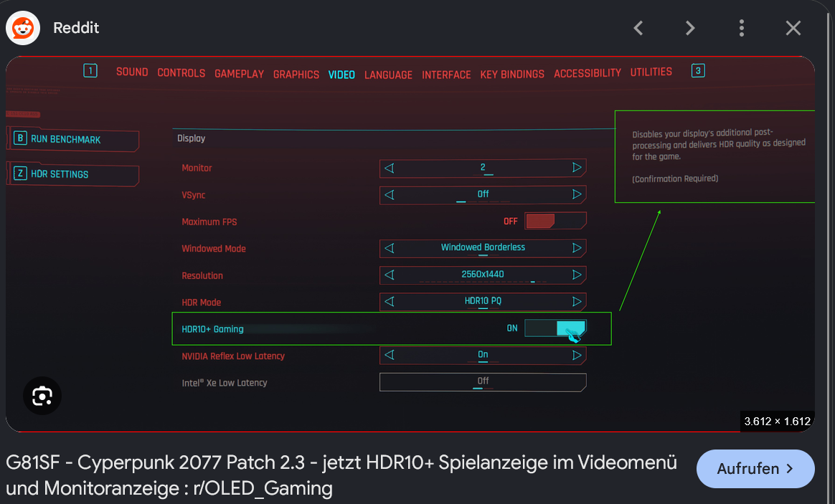Image resolution: width=835 pixels, height=504 pixels.
Task: Click the Intel Xe Low Latency label
Action: click(x=225, y=383)
